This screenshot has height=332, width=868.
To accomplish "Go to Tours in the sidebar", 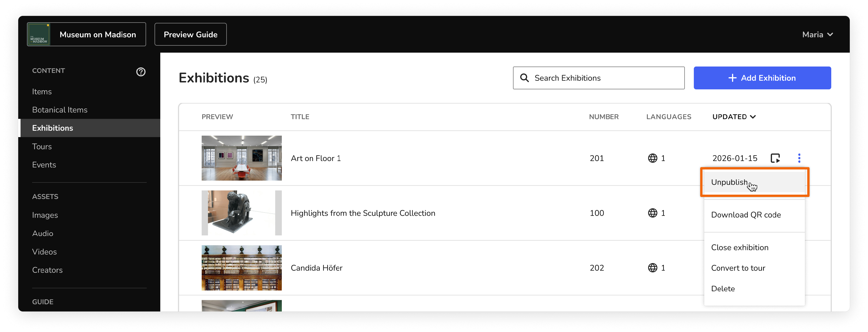I will pyautogui.click(x=42, y=146).
